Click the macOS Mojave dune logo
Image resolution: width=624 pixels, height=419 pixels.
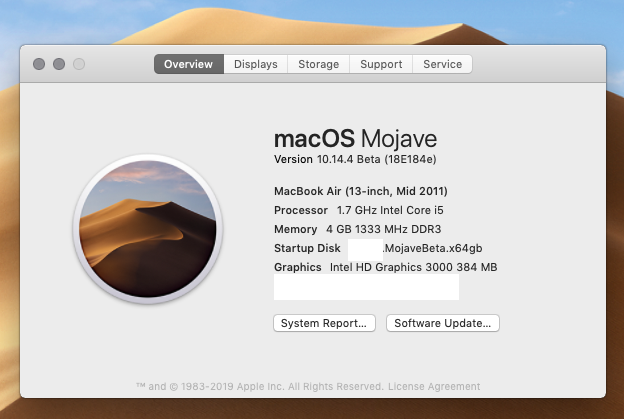coord(148,229)
